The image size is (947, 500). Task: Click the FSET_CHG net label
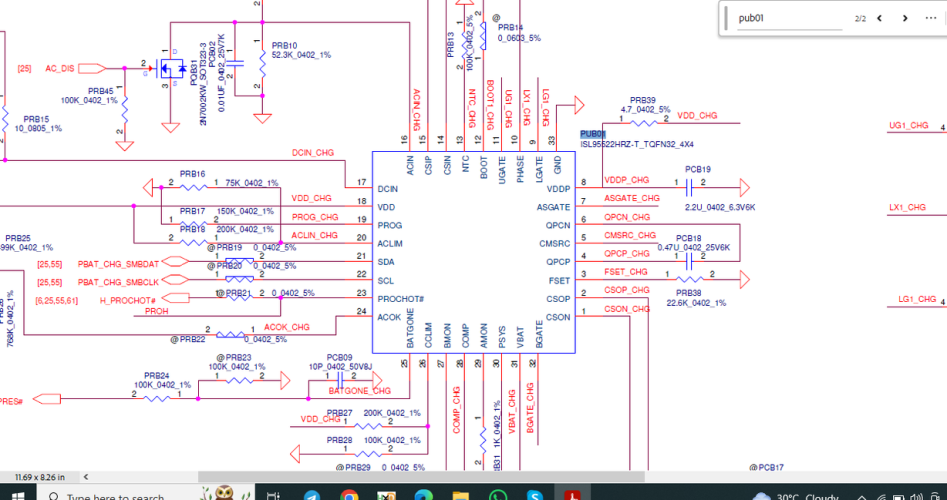tap(626, 272)
